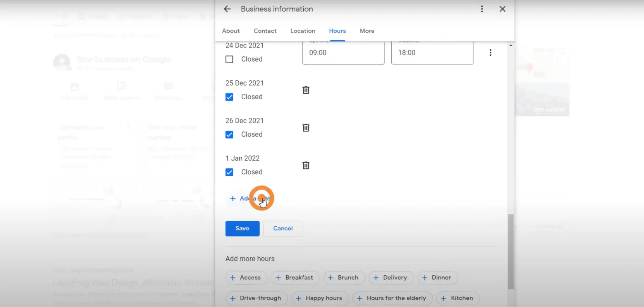Uncheck Closed for 26 Dec 2021
The height and width of the screenshot is (307, 644).
pos(229,135)
